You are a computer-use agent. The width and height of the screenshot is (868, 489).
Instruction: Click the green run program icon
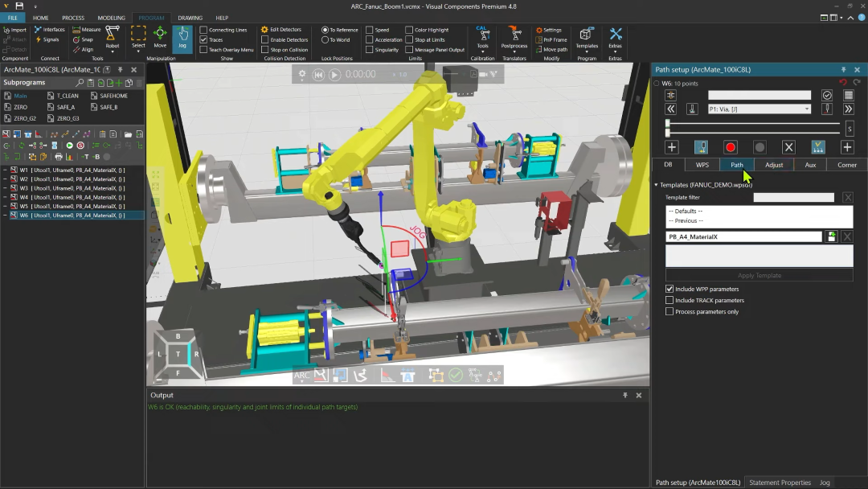tap(70, 146)
